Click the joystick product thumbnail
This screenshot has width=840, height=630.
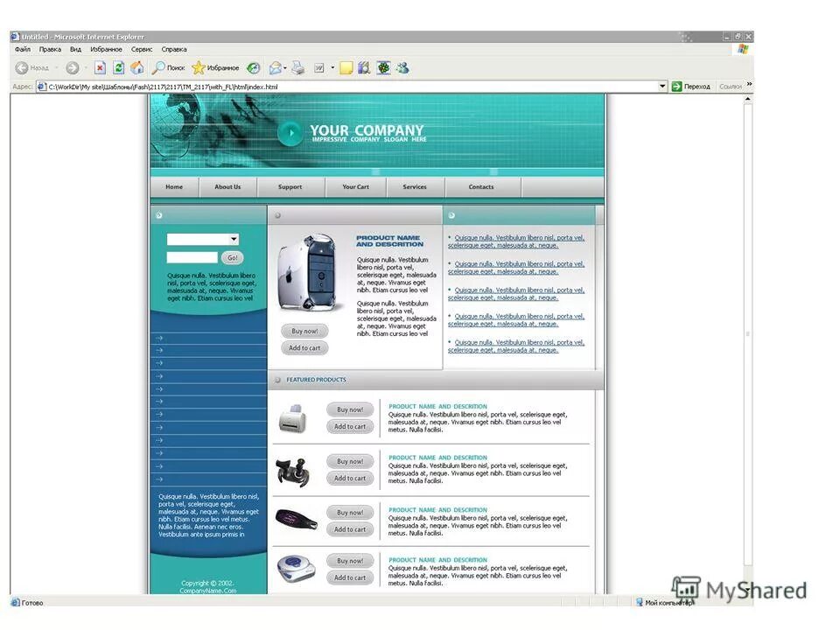292,472
